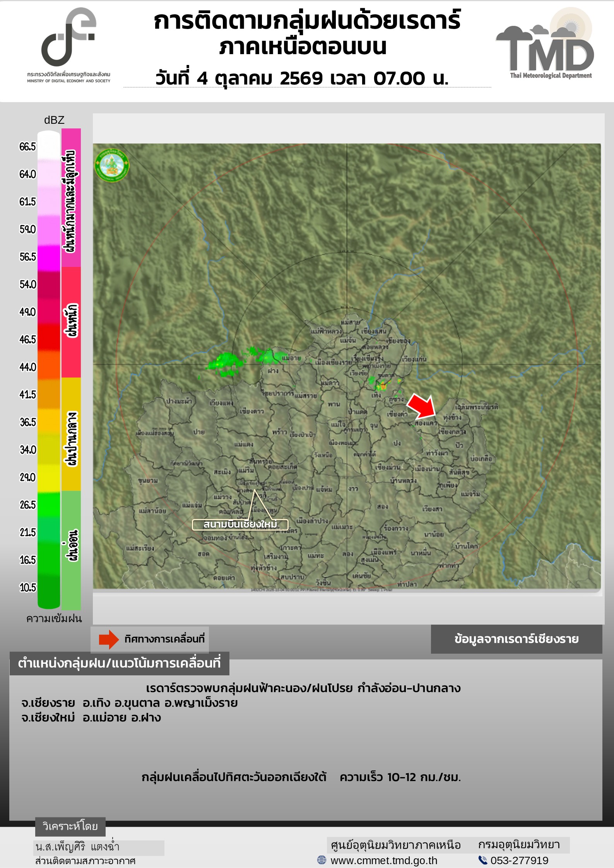This screenshot has width=614, height=868.
Task: Click the ตำแหน่งกลุ่มฝน/แนวโน้มการเคลื่อนที่ header
Action: point(119,663)
